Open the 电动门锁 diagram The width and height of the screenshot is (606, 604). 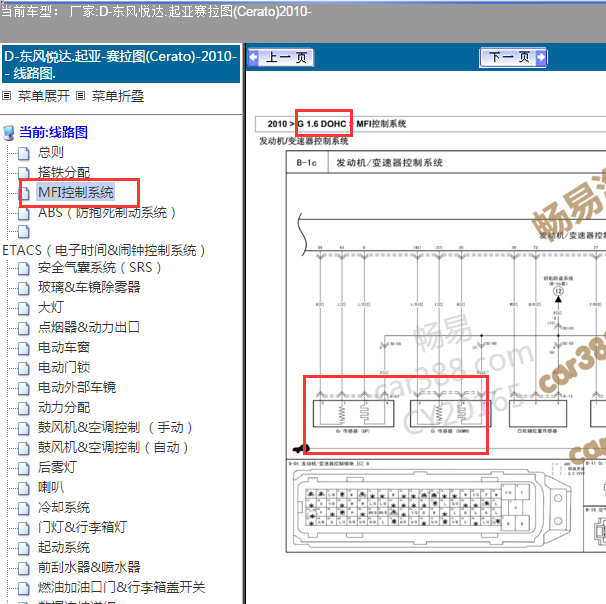[64, 367]
